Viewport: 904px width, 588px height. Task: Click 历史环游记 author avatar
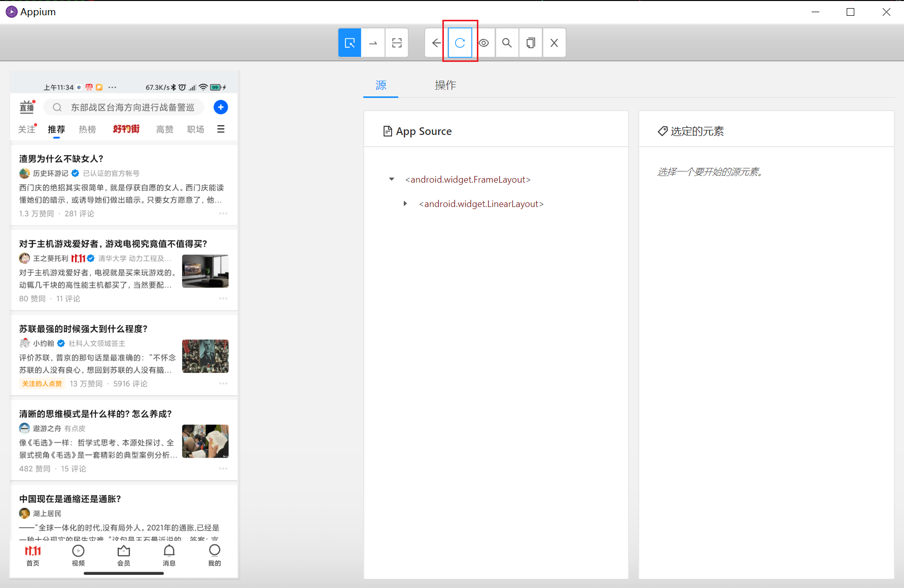[24, 174]
